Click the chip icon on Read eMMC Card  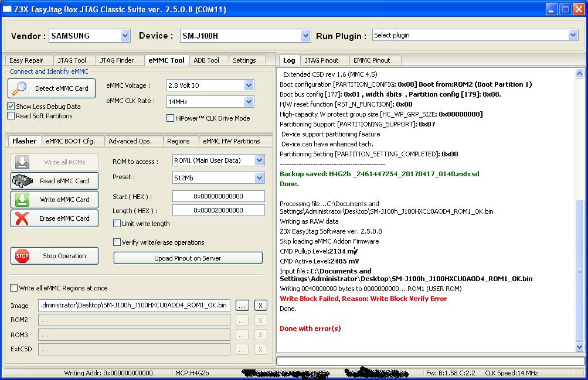22,181
